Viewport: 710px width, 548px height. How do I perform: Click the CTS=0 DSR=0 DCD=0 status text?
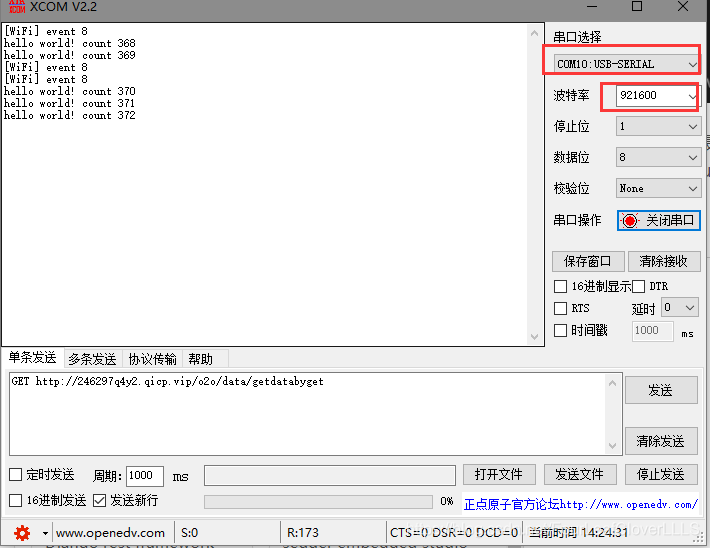point(454,533)
